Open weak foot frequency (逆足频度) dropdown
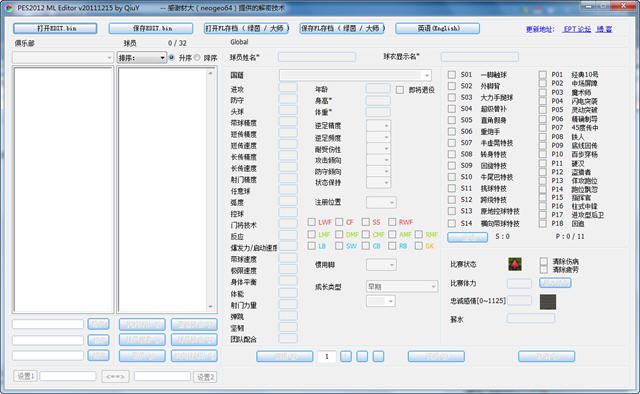 (378, 137)
